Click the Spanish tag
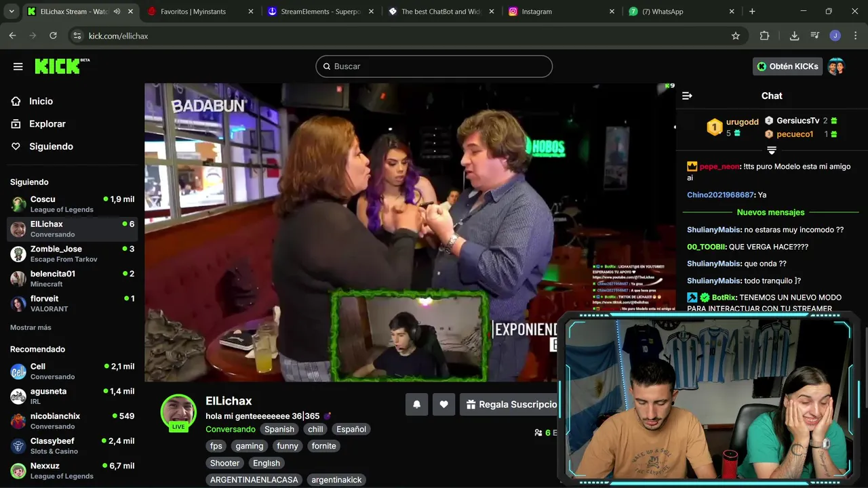 [x=279, y=429]
